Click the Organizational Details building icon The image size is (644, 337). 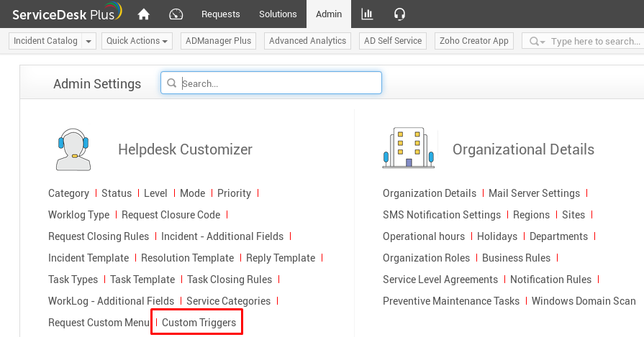408,149
